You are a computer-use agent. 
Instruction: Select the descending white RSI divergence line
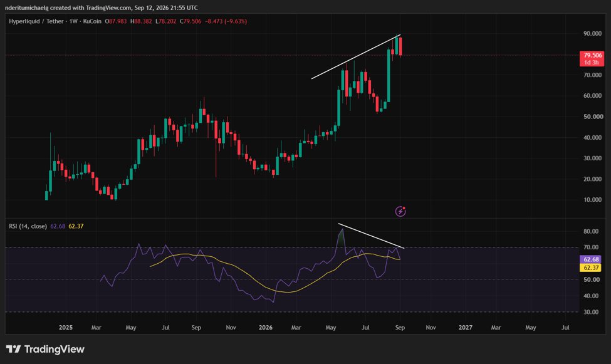(x=372, y=236)
